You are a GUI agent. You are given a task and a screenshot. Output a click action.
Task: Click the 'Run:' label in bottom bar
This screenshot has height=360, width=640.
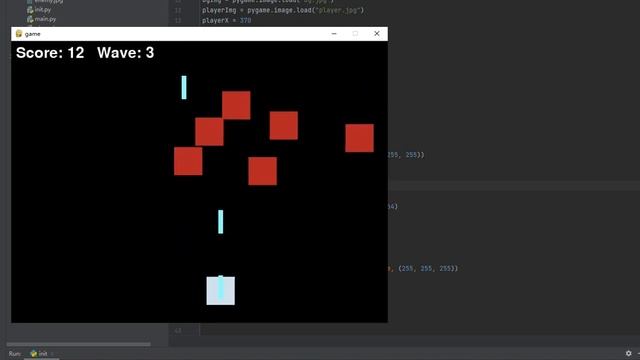(15, 353)
